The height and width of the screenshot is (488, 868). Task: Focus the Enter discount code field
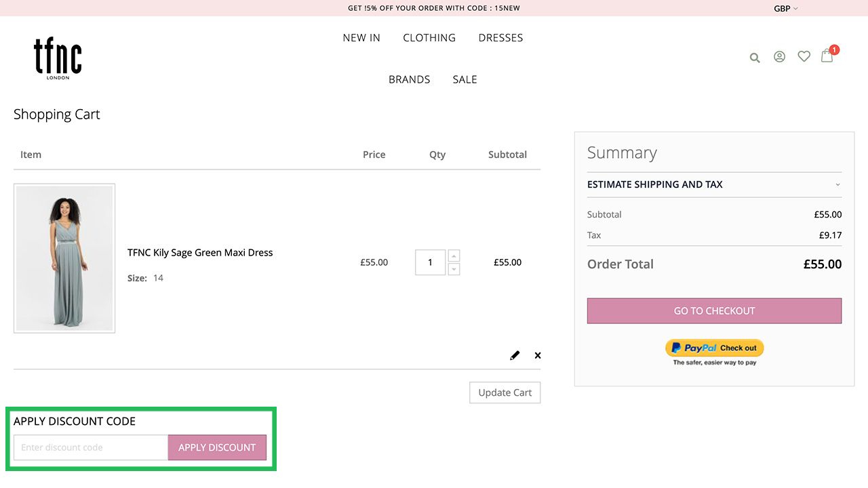[x=91, y=447]
